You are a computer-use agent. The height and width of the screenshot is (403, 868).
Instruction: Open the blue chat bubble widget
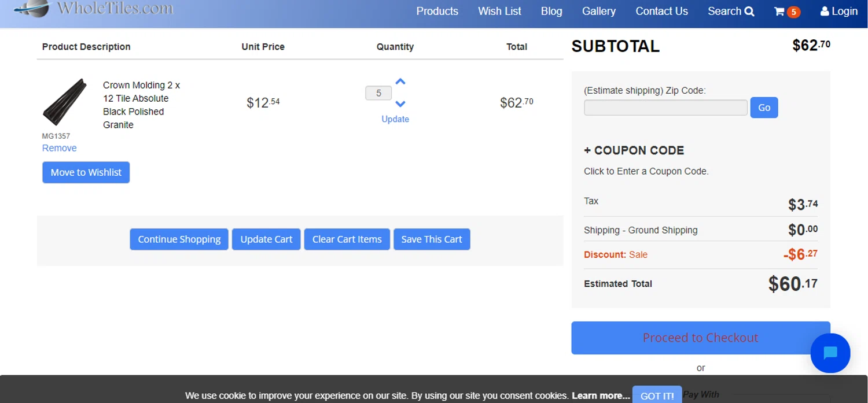830,353
